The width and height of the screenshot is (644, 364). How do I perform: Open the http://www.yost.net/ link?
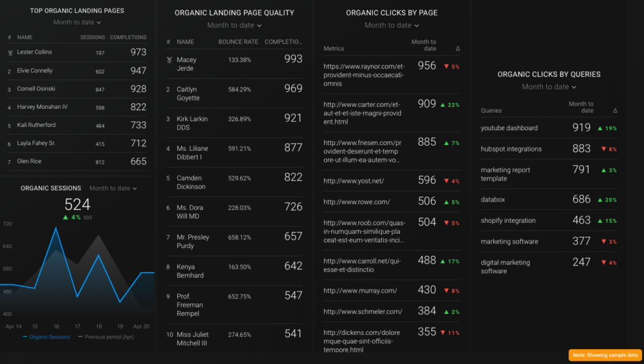click(354, 181)
